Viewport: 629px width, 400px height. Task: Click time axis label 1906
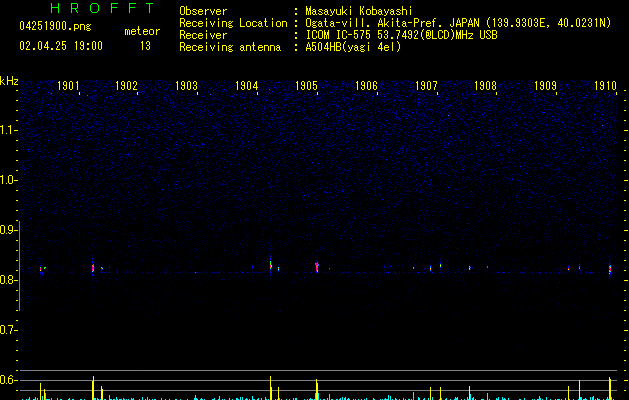tap(366, 86)
